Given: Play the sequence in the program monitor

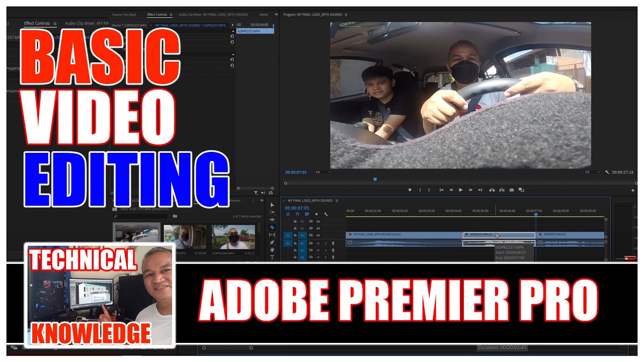Looking at the screenshot, I should click(x=461, y=190).
